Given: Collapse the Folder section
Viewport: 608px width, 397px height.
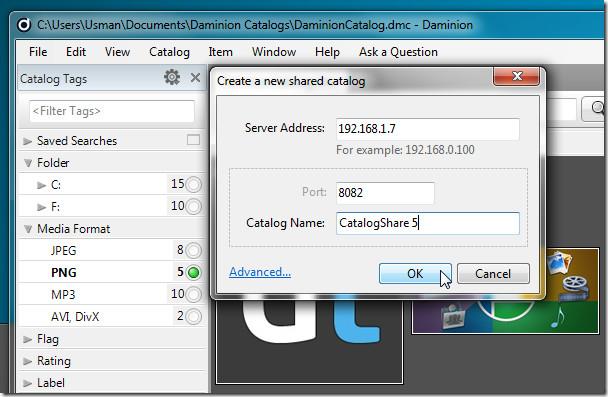Looking at the screenshot, I should pyautogui.click(x=28, y=163).
